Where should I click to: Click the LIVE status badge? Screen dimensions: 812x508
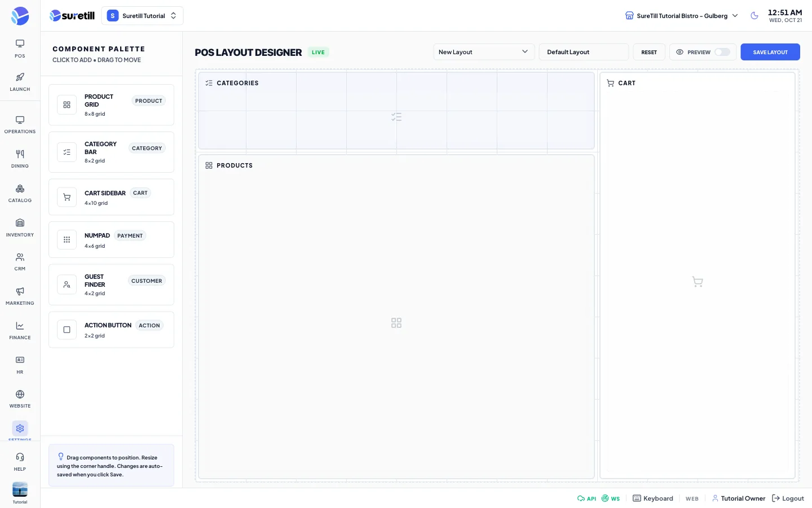click(318, 52)
